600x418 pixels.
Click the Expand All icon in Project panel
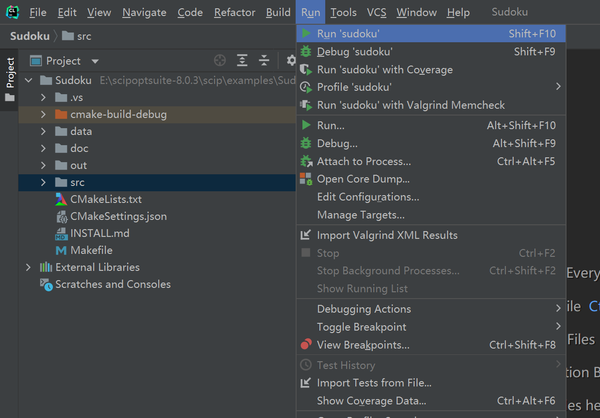pyautogui.click(x=242, y=61)
